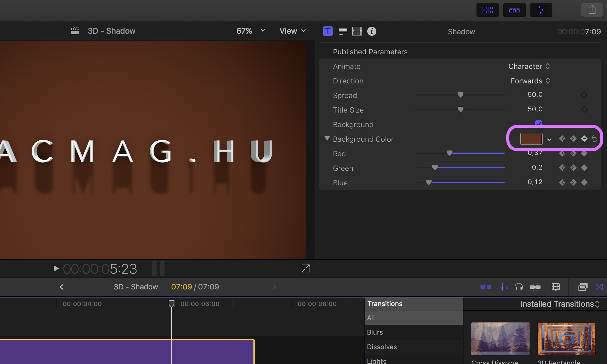Open the Title inspector tab
The image size is (607, 364).
coord(328,31)
